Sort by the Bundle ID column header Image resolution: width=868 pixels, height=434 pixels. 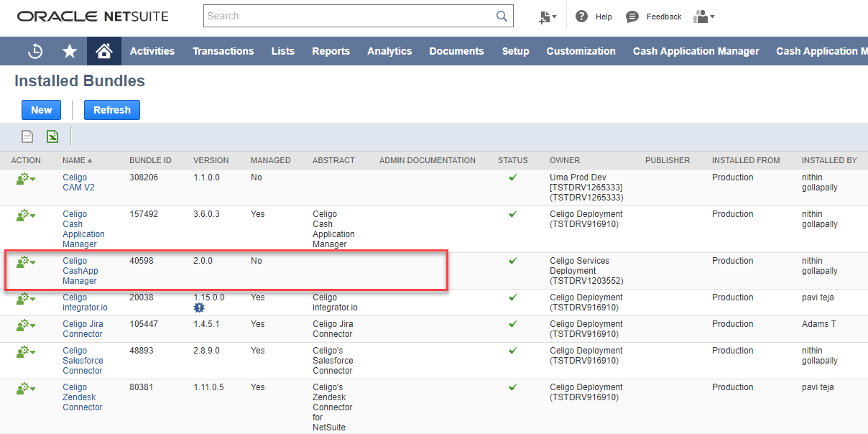pyautogui.click(x=150, y=160)
